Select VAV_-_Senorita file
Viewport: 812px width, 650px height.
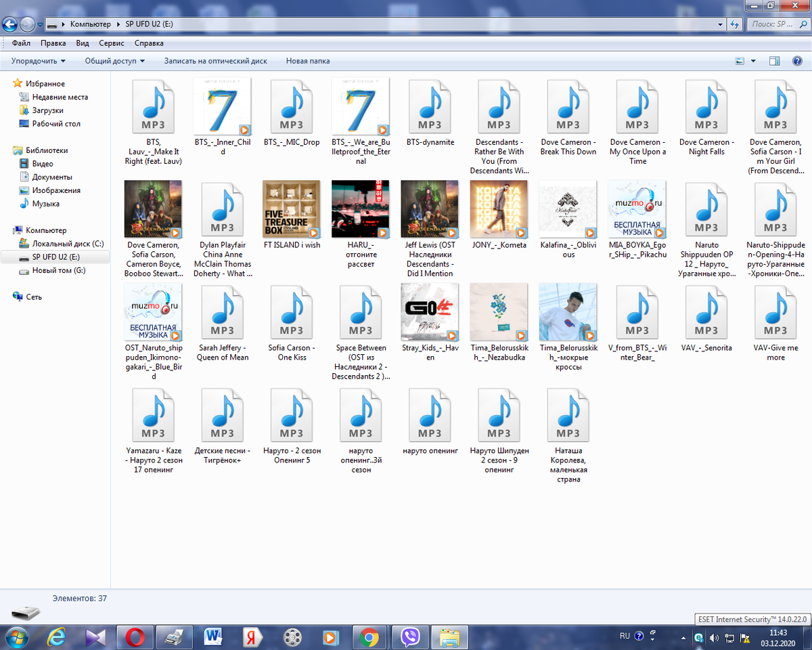click(706, 319)
